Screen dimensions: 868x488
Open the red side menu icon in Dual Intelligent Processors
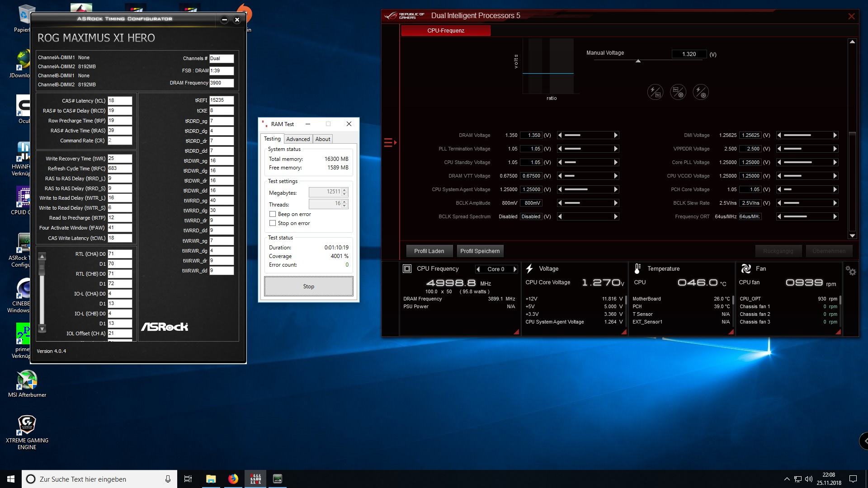click(390, 143)
